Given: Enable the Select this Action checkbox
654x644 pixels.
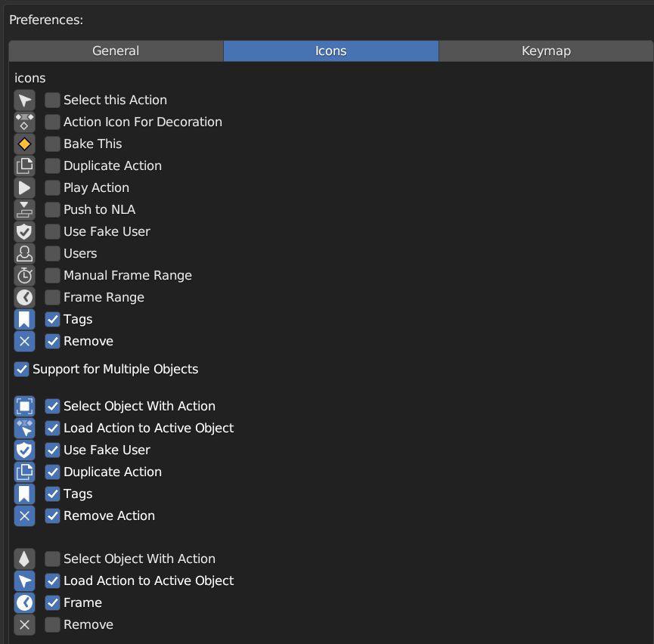Looking at the screenshot, I should coord(52,101).
